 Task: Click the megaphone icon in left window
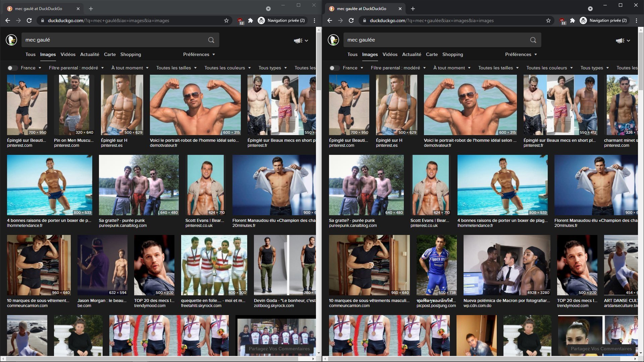click(x=298, y=41)
